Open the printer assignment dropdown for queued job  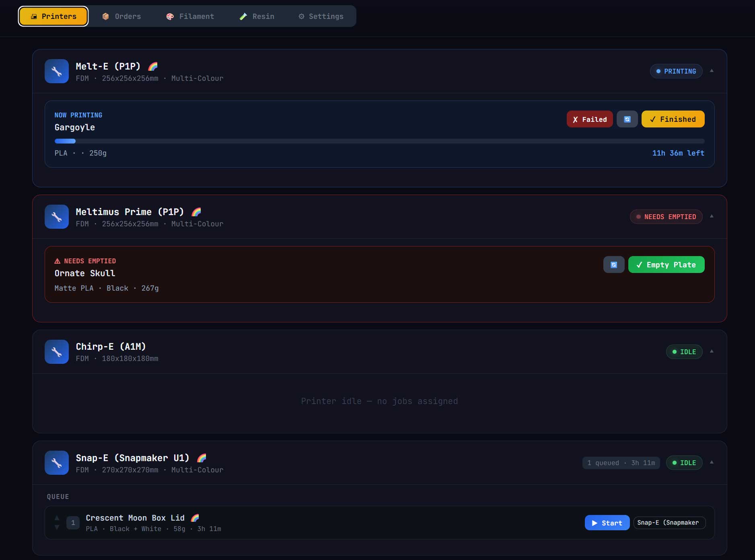point(669,523)
